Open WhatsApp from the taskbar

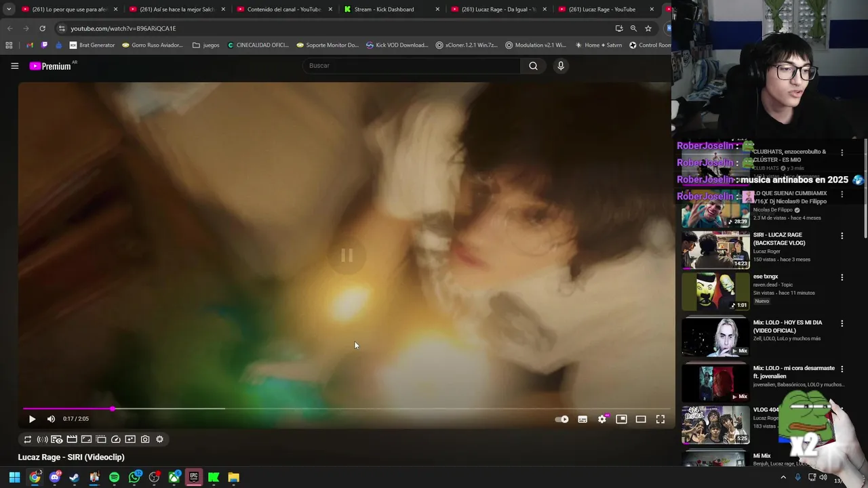coord(134,477)
